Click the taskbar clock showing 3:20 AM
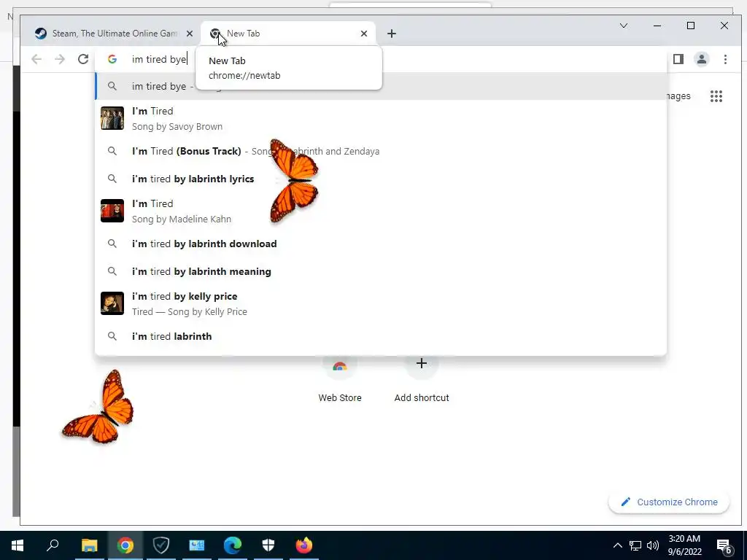Image resolution: width=747 pixels, height=560 pixels. point(684,545)
